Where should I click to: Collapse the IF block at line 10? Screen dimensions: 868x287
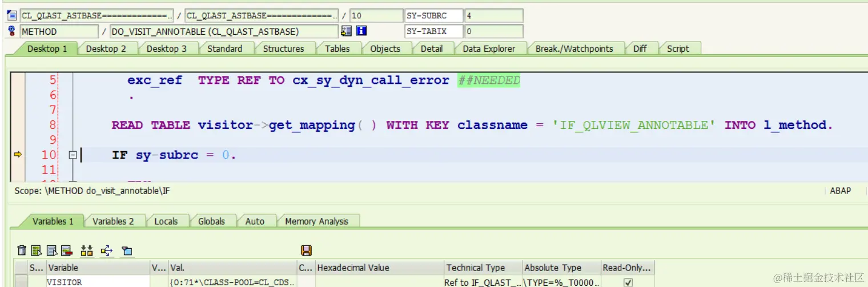[73, 154]
